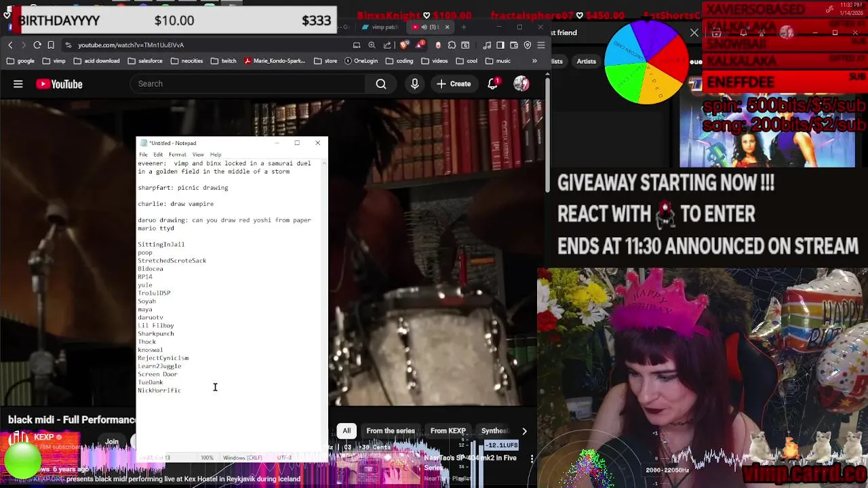Click the line 'StretchedScroteSack' in Notepad
Image resolution: width=868 pixels, height=488 pixels.
pyautogui.click(x=172, y=261)
